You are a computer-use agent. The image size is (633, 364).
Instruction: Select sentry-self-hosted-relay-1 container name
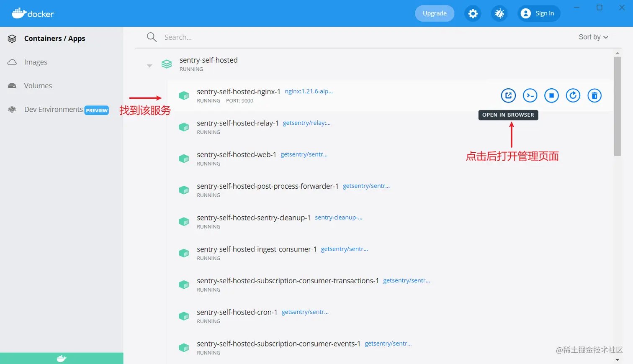(238, 123)
